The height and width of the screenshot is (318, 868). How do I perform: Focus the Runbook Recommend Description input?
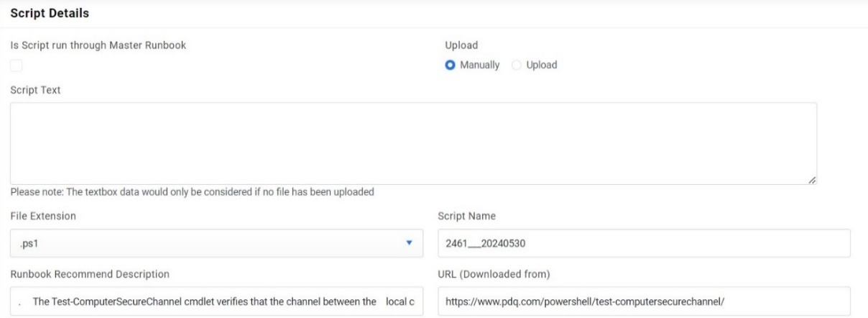(216, 301)
